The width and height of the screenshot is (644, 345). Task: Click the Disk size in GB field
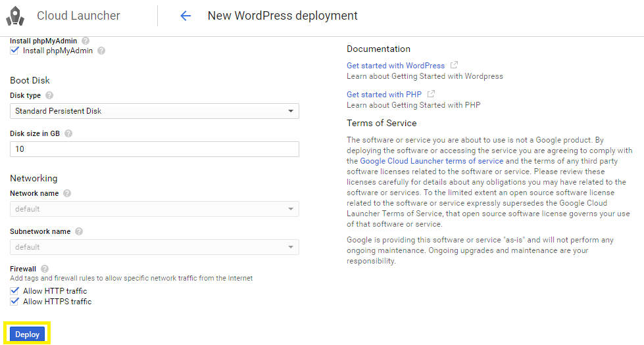coord(155,149)
